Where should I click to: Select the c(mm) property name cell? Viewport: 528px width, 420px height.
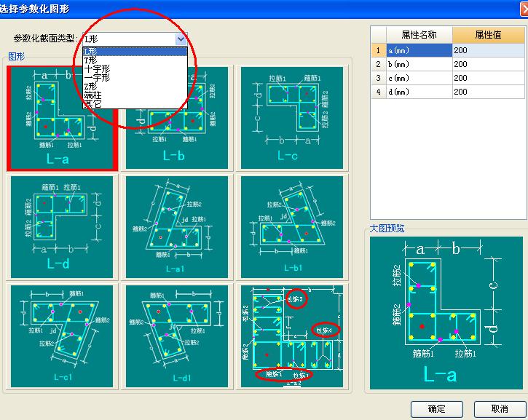point(419,78)
